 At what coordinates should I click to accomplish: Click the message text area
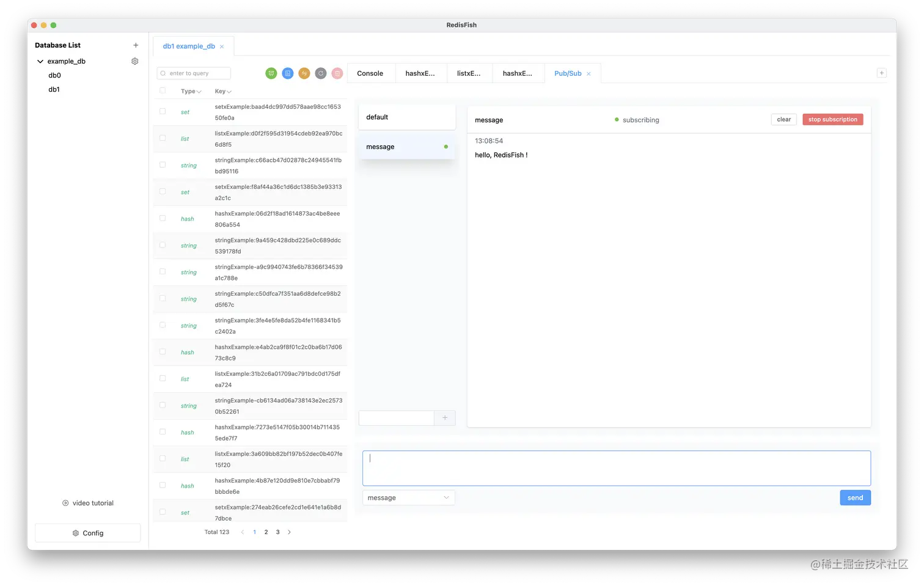click(x=617, y=469)
